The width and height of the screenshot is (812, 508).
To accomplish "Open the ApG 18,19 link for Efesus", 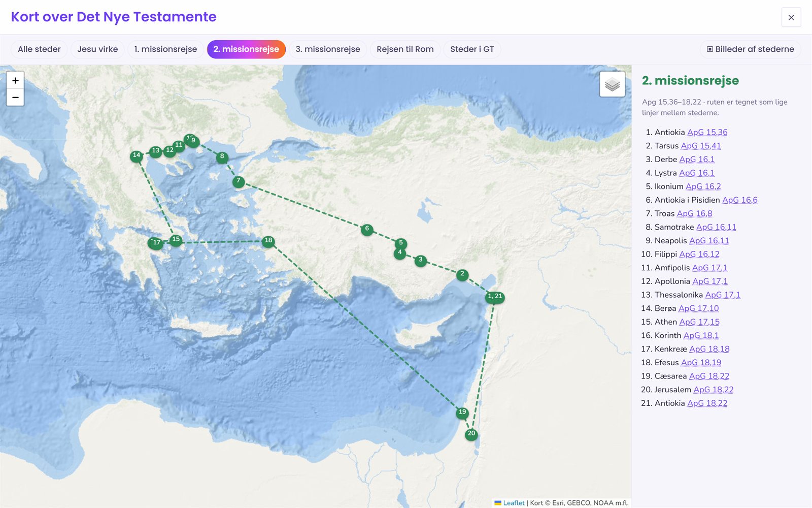I will (701, 362).
